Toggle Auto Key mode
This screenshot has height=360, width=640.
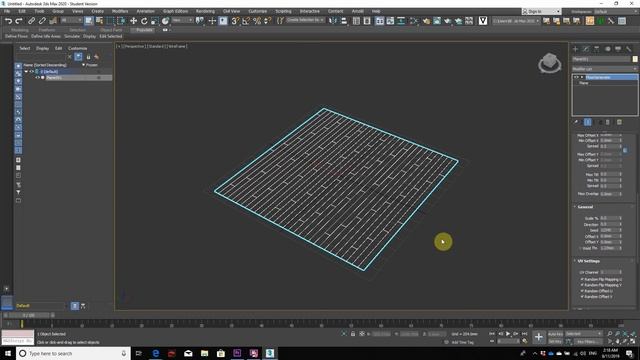pos(555,334)
